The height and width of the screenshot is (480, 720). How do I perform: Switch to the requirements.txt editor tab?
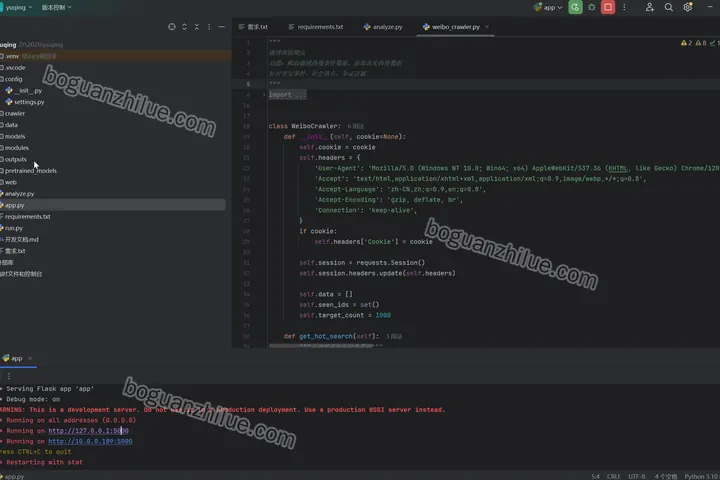click(x=315, y=27)
